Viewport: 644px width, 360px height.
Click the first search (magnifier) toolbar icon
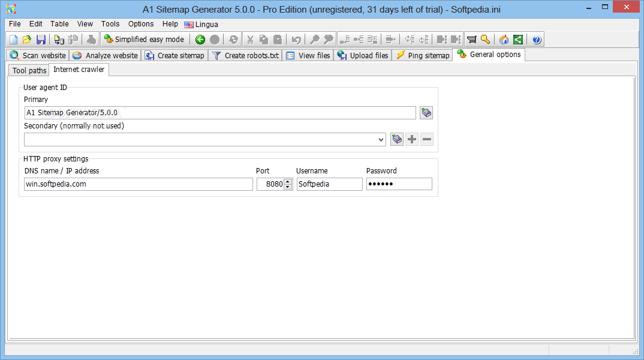pyautogui.click(x=315, y=40)
